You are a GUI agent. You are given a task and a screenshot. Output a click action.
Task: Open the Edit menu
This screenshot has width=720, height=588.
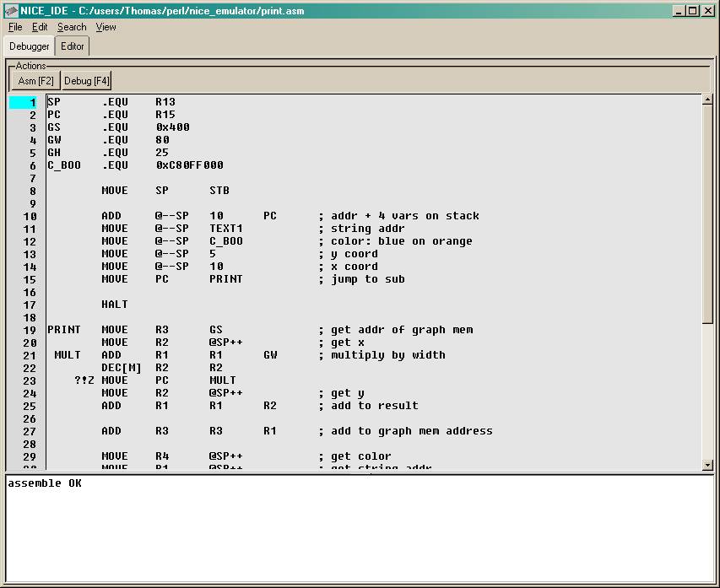click(x=40, y=27)
